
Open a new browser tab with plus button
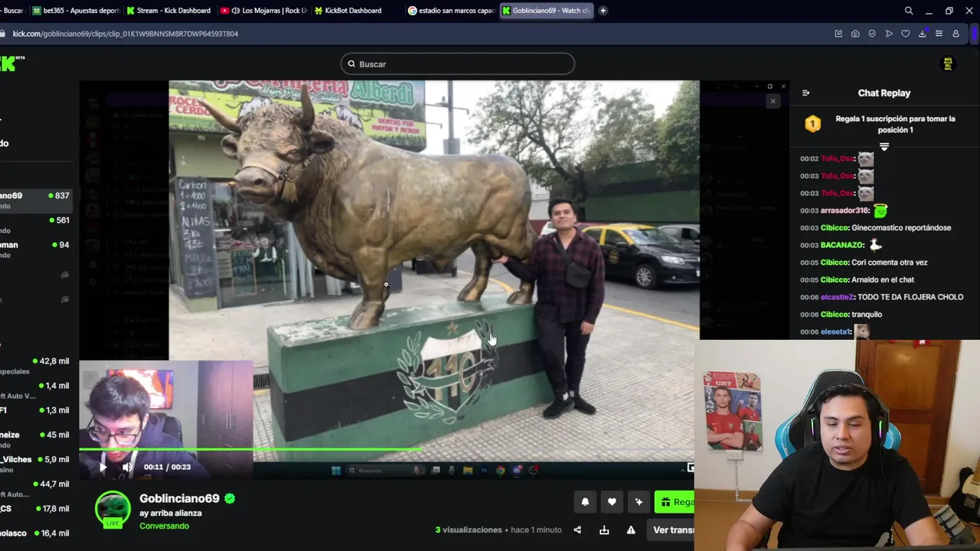coord(603,11)
